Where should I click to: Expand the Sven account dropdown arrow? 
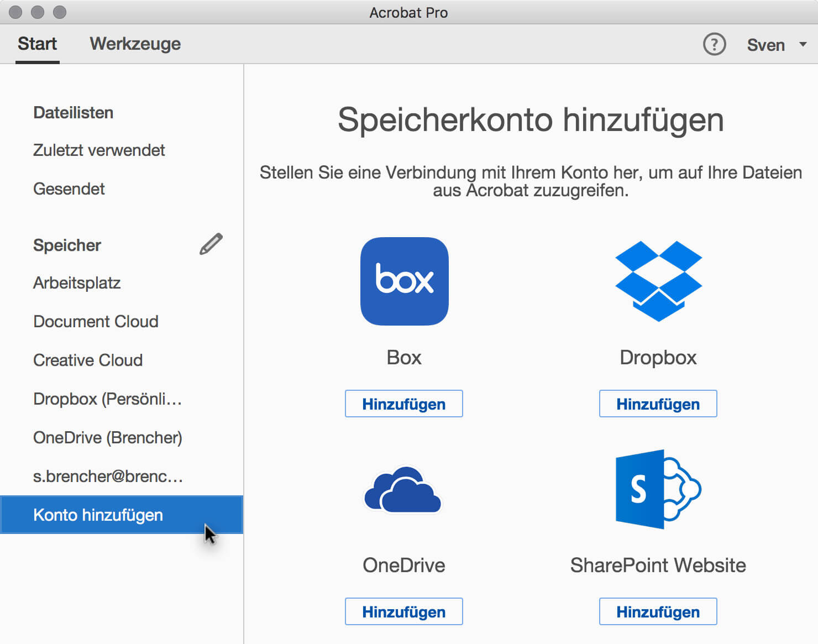pyautogui.click(x=803, y=44)
